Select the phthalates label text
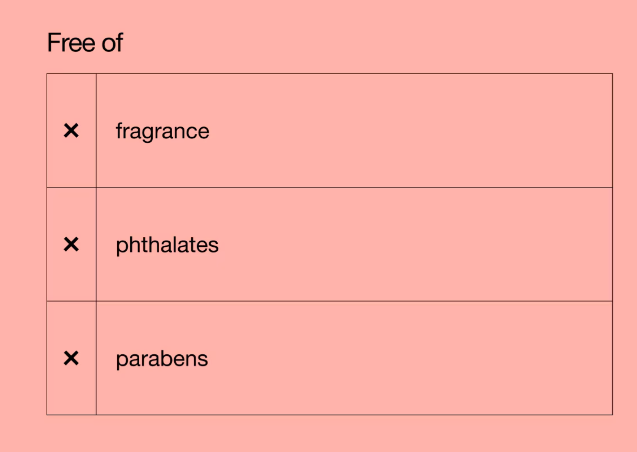 pyautogui.click(x=167, y=245)
